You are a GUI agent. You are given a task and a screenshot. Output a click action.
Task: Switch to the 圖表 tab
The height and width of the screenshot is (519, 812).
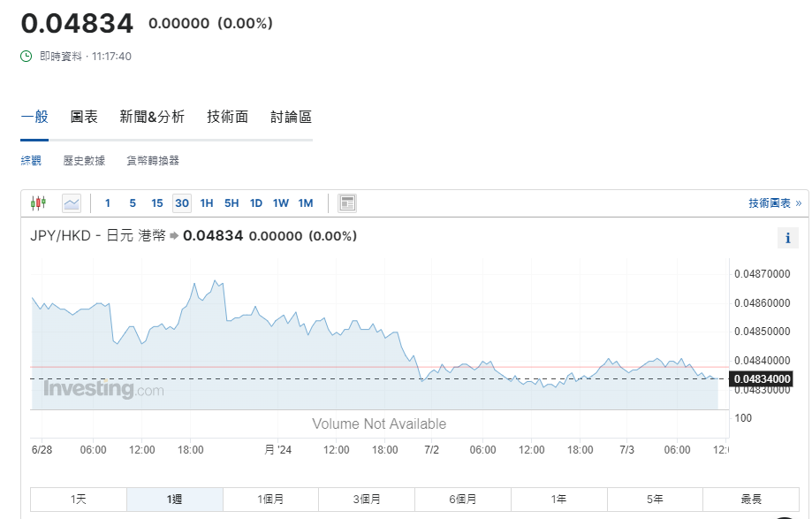point(84,117)
